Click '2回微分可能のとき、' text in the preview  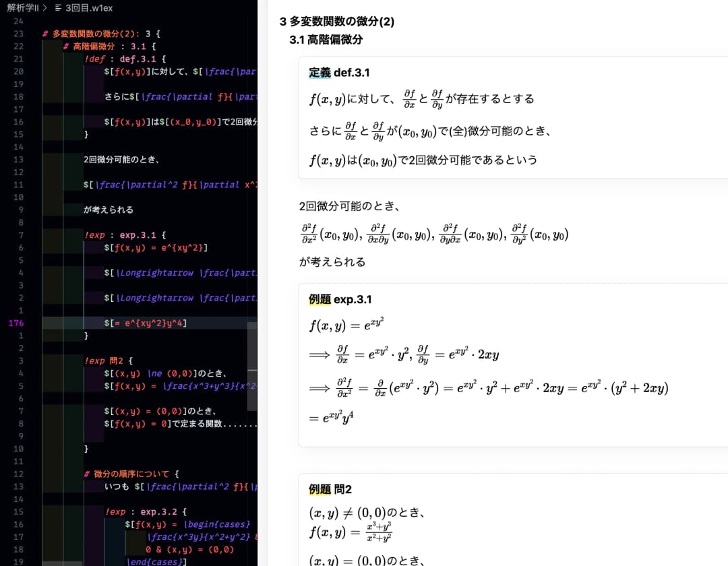click(x=350, y=206)
